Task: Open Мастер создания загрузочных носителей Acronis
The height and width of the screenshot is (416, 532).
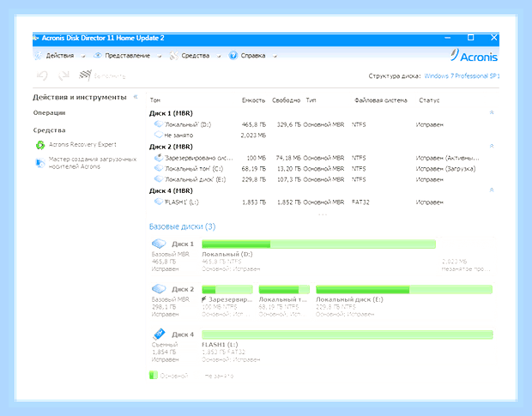Action: [93, 163]
